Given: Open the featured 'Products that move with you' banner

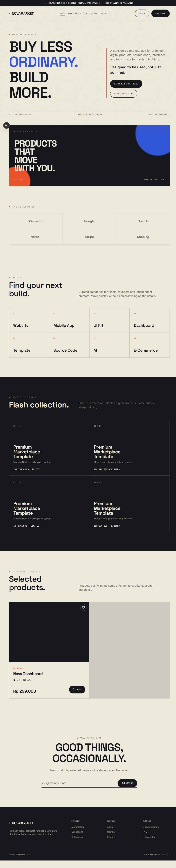Looking at the screenshot, I should coord(89,156).
